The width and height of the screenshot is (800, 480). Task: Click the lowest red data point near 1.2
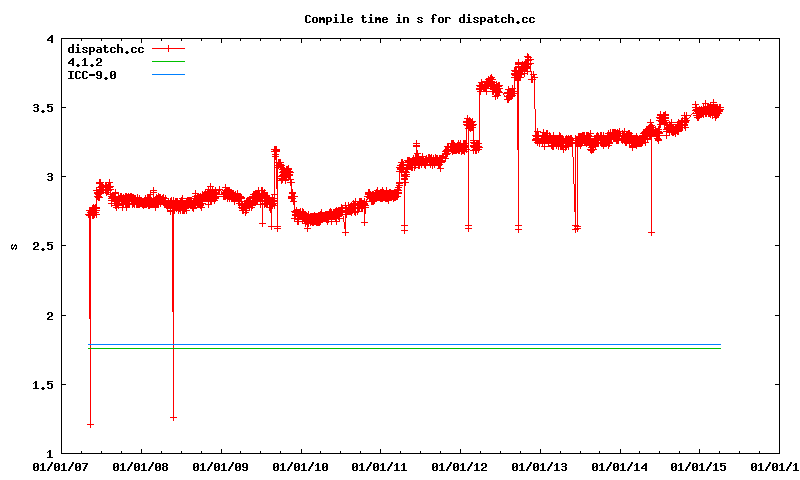click(x=90, y=425)
